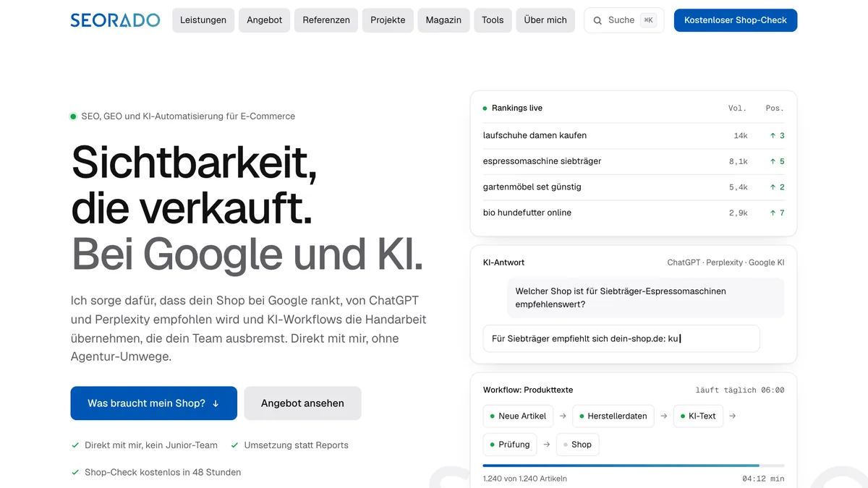868x488 pixels.
Task: Click Sichtbarkeit, die verkauft headline
Action: coord(194,184)
